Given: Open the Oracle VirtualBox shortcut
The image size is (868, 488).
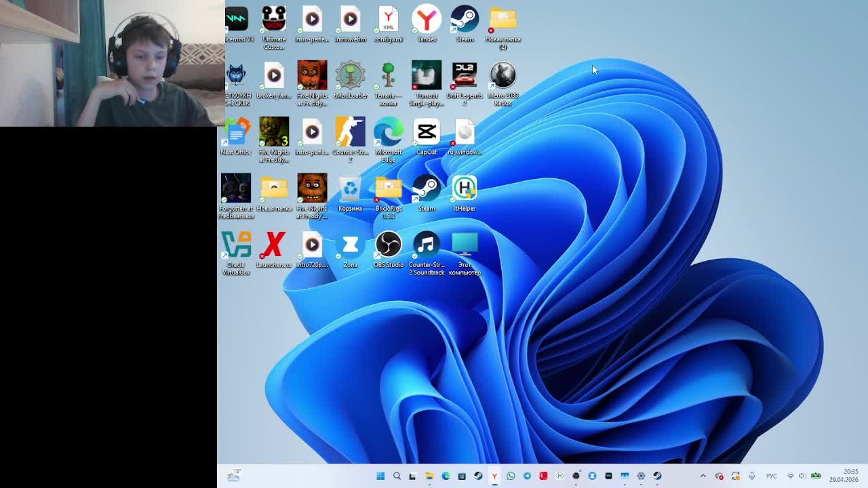Looking at the screenshot, I should [x=236, y=253].
